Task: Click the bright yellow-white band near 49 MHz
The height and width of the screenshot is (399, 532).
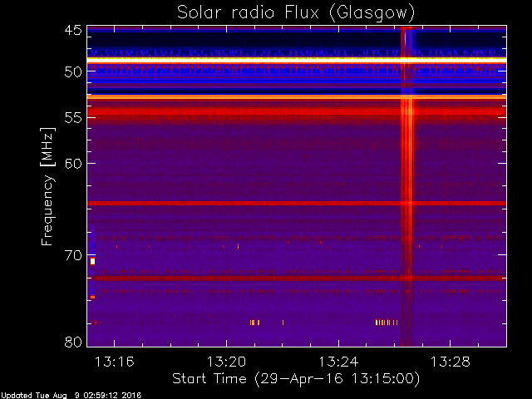Action: (x=297, y=60)
